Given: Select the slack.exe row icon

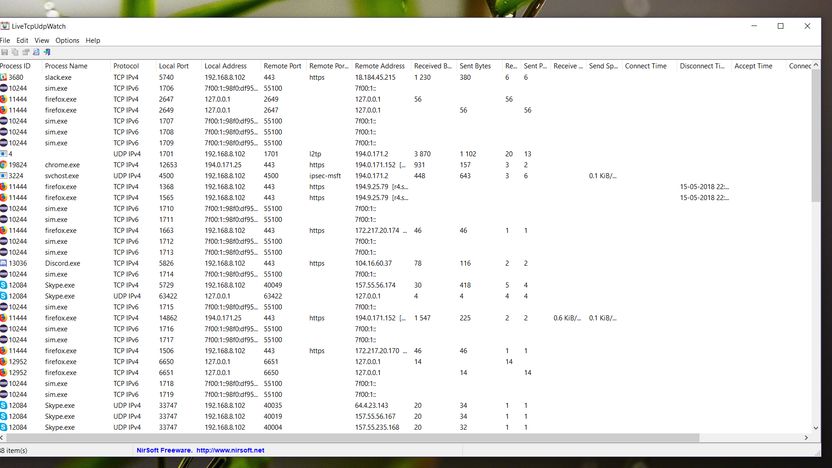Looking at the screenshot, I should pos(3,77).
